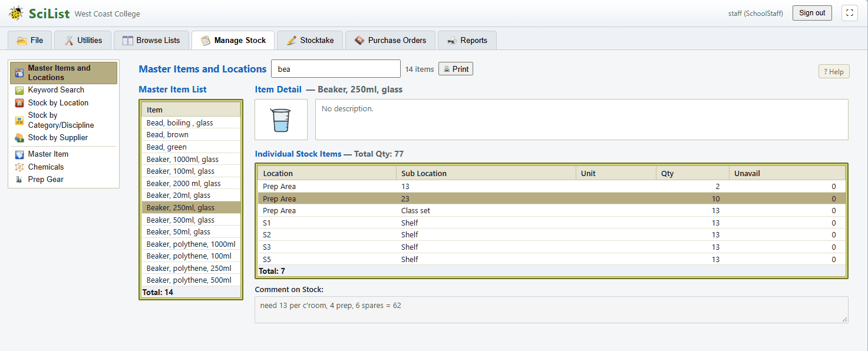
Task: Go to the Stocktake tab
Action: (x=309, y=41)
